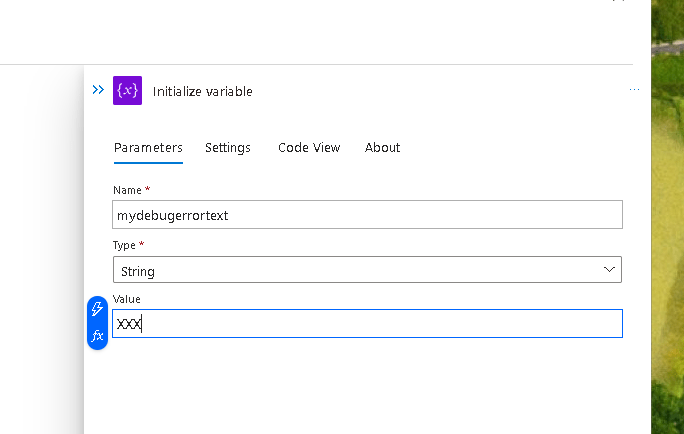Click the Value input field with xxx
The height and width of the screenshot is (434, 684).
click(367, 324)
